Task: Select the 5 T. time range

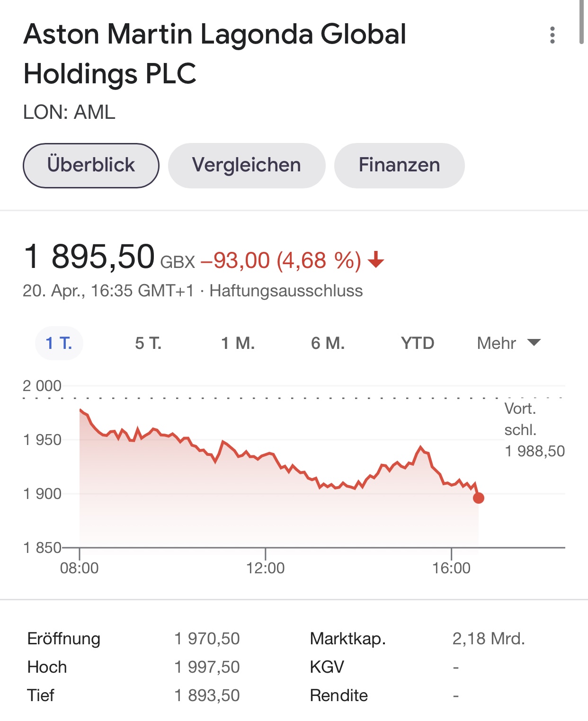Action: (148, 343)
